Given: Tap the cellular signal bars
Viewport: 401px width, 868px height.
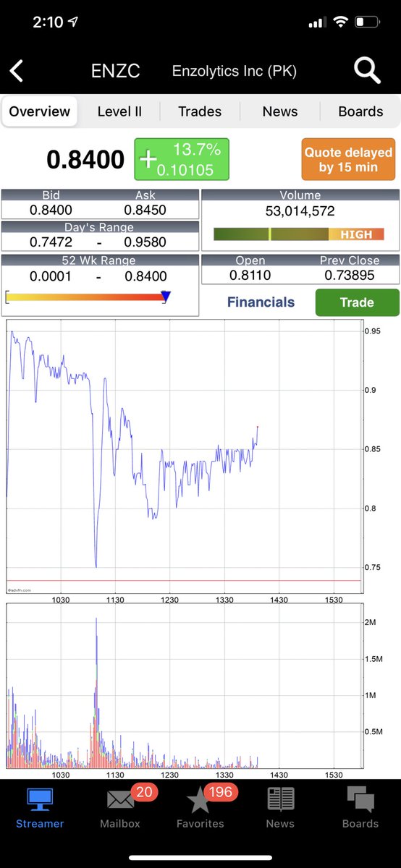Looking at the screenshot, I should point(317,23).
